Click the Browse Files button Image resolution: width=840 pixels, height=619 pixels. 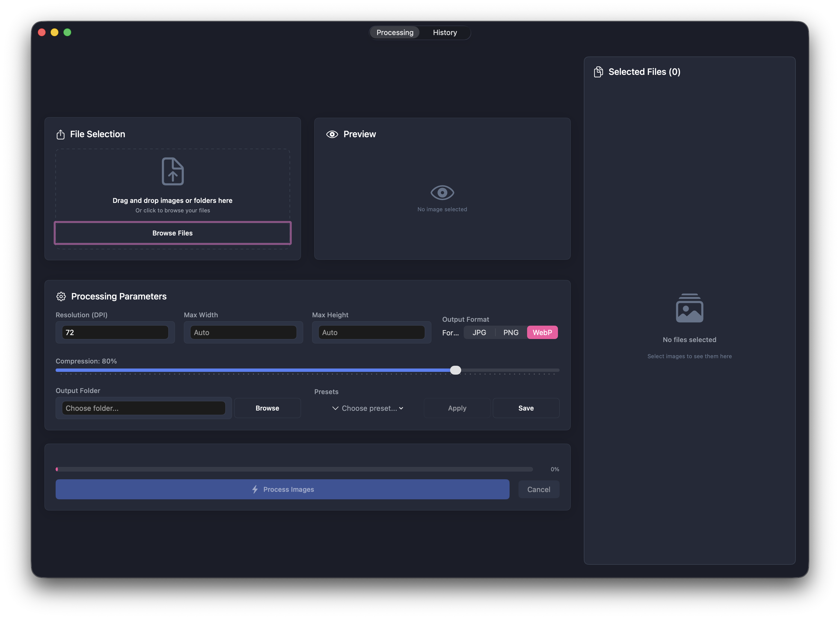coord(172,233)
